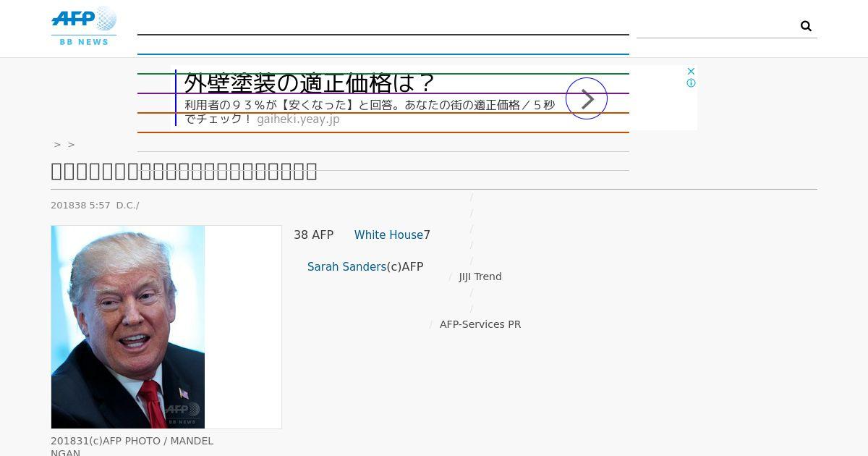Screen dimensions: 868x456
Task: Close the ad with the X icon
Action: 691,71
